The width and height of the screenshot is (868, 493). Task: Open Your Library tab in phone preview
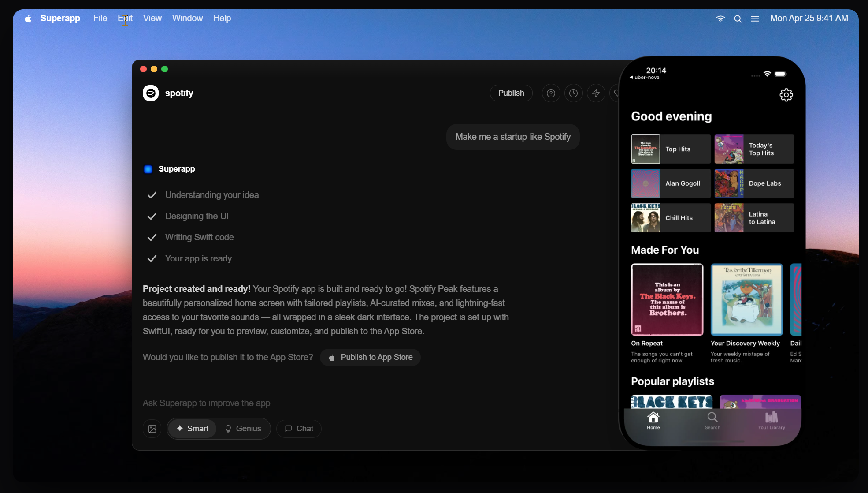pos(772,421)
